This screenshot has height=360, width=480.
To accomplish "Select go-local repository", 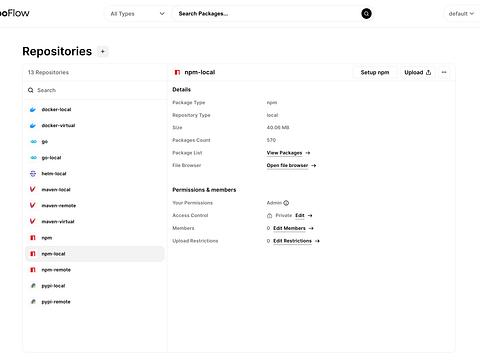I will tap(95, 157).
